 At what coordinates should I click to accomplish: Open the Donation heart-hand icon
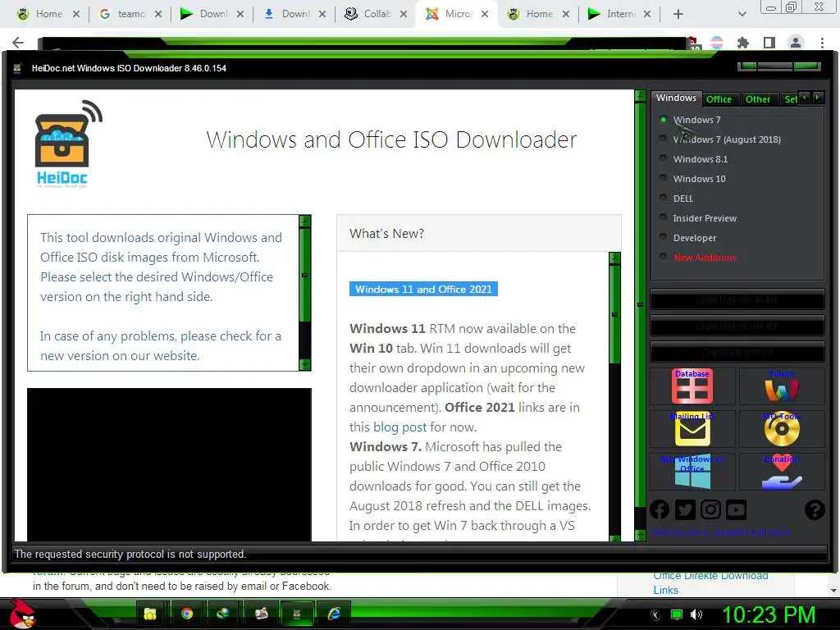click(x=782, y=472)
